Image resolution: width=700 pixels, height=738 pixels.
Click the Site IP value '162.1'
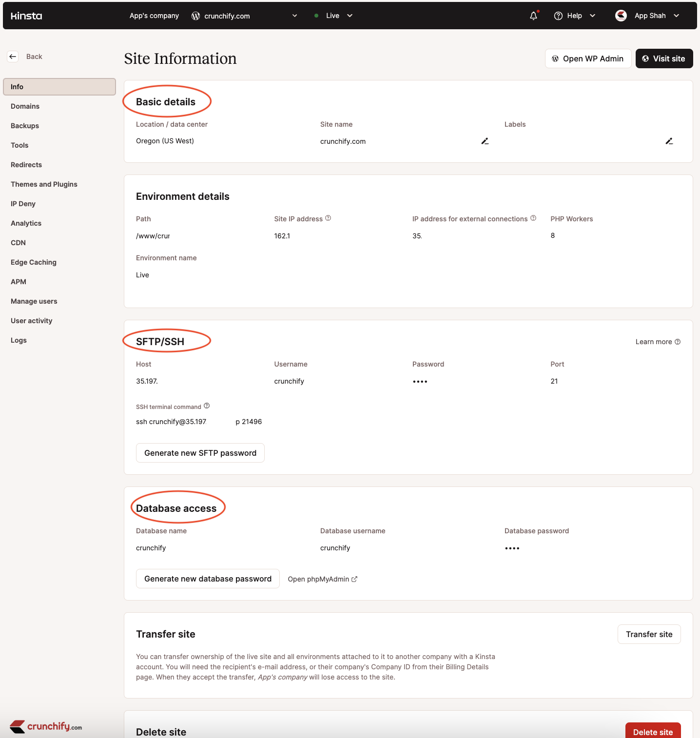coord(282,236)
